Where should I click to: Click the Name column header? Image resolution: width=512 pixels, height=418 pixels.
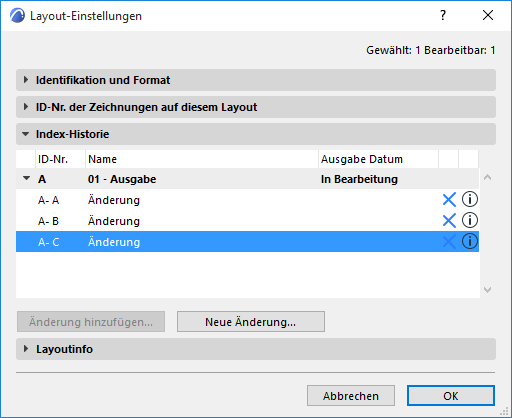[202, 159]
